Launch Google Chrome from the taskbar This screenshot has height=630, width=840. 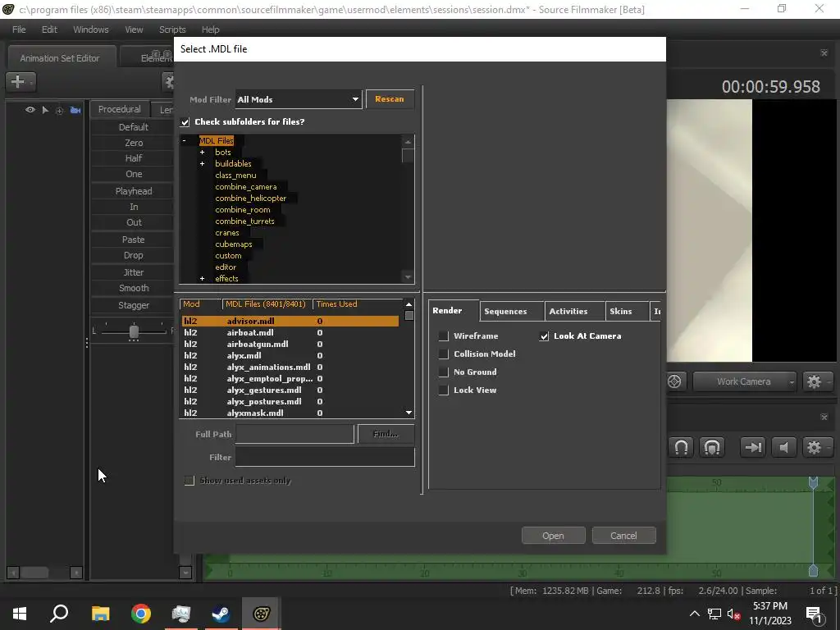pos(141,614)
